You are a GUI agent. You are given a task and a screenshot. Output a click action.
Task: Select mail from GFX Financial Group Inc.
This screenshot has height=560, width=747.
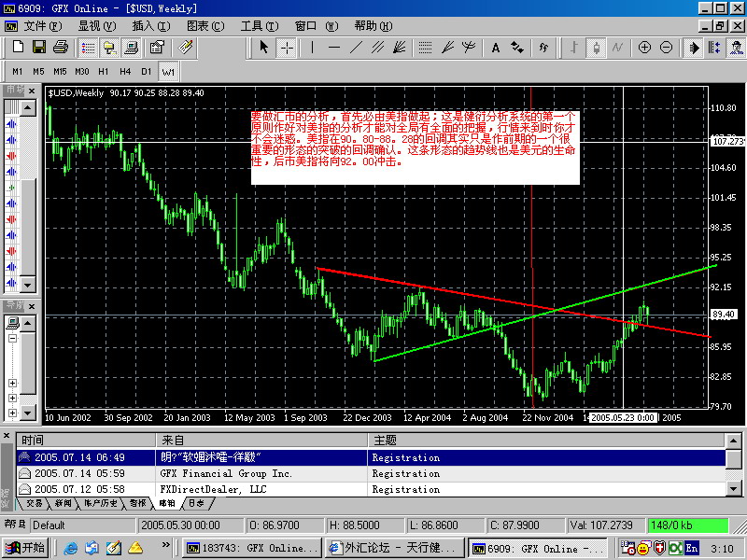[x=371, y=473]
